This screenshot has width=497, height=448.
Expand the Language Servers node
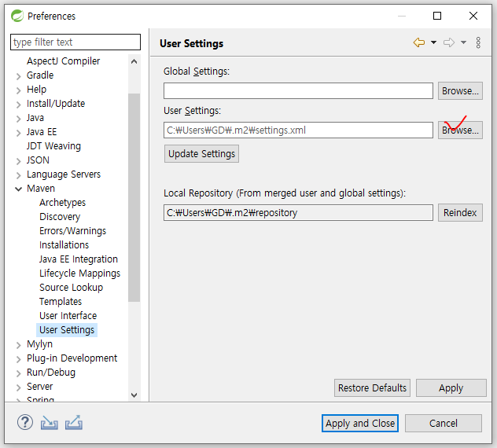[x=18, y=175]
